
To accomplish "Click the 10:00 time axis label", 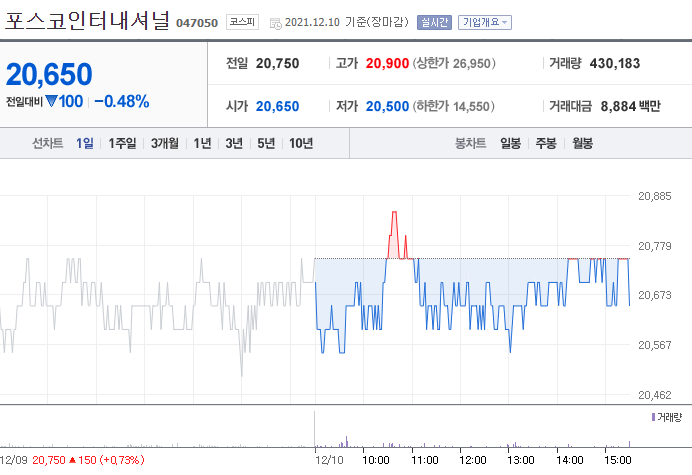I will [376, 460].
